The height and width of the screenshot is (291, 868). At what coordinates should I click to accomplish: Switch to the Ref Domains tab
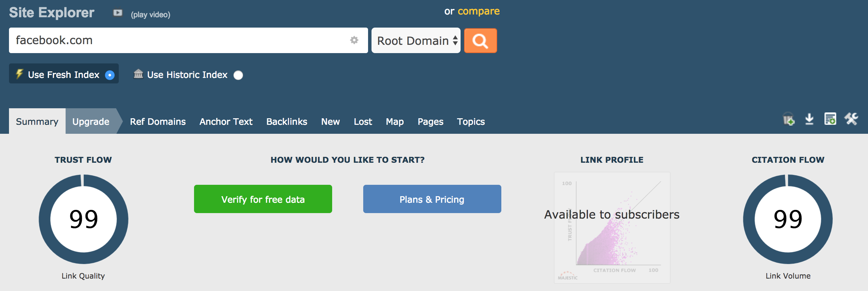158,122
